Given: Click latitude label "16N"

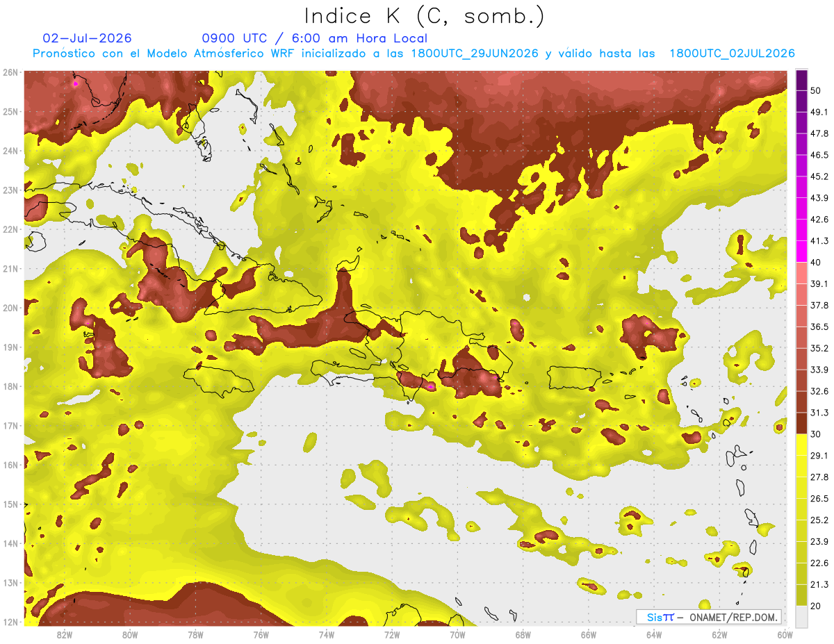Looking at the screenshot, I should click(10, 465).
